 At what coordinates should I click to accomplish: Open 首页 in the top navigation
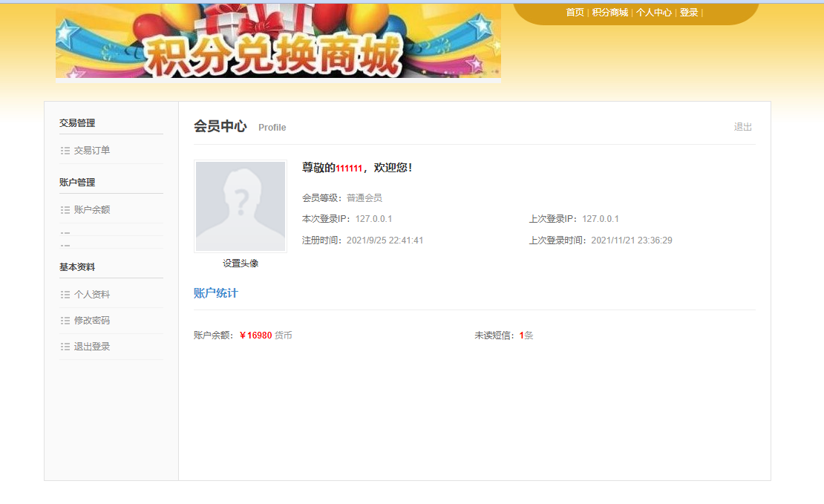click(575, 12)
